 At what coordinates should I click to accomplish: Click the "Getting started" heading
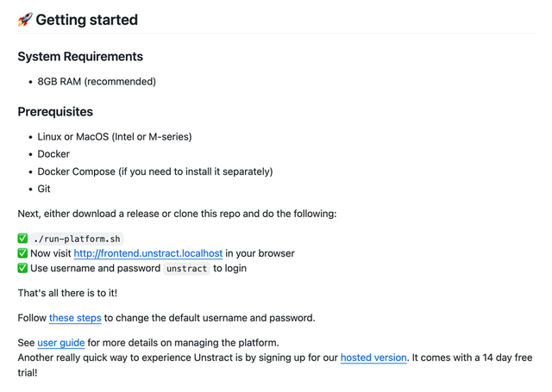tap(86, 20)
